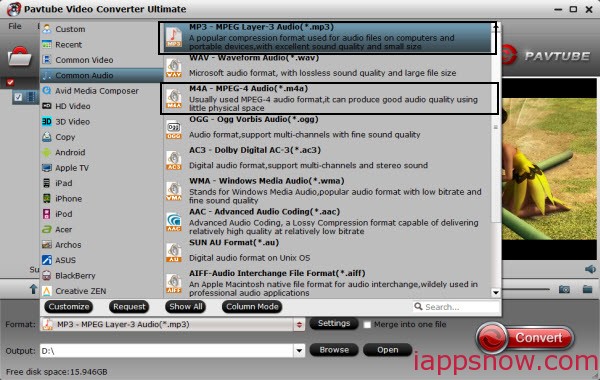Click the Request button
This screenshot has height=380, width=600.
(129, 307)
